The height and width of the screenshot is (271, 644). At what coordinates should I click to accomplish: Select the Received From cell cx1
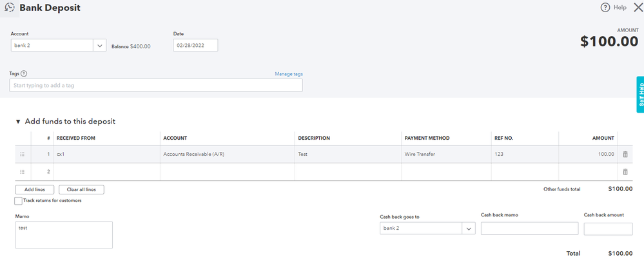(106, 154)
